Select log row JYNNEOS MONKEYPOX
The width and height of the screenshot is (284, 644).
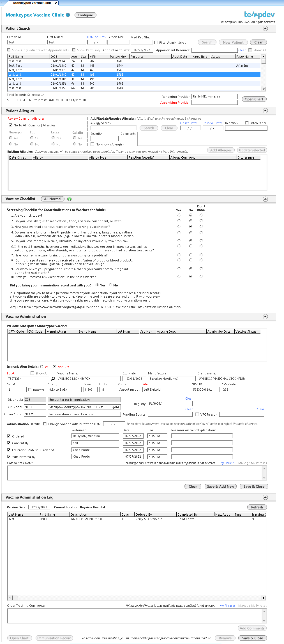(137, 519)
